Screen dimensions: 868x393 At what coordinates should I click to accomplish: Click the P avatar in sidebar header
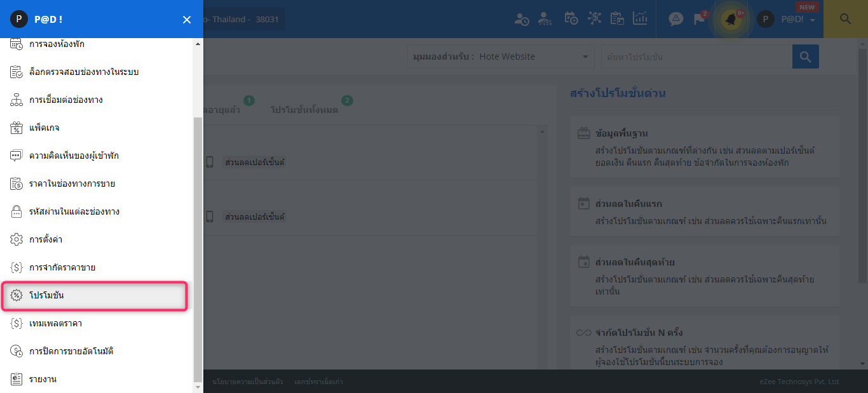point(19,19)
